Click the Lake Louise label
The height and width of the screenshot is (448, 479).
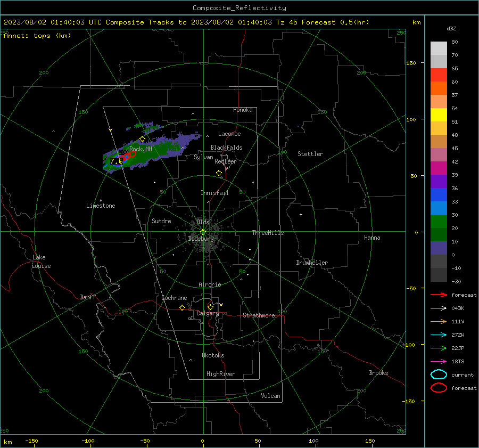pos(41,262)
